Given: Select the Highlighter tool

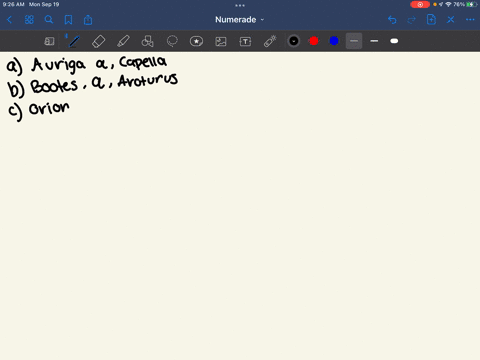Looking at the screenshot, I should 123,41.
